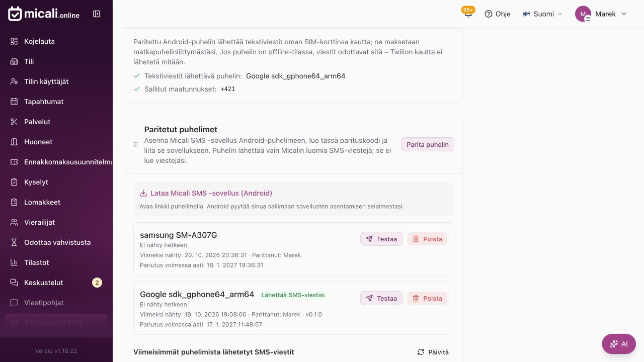Click the Odottaa vahvistusta hourglass icon
The height and width of the screenshot is (362, 644).
[x=14, y=242]
